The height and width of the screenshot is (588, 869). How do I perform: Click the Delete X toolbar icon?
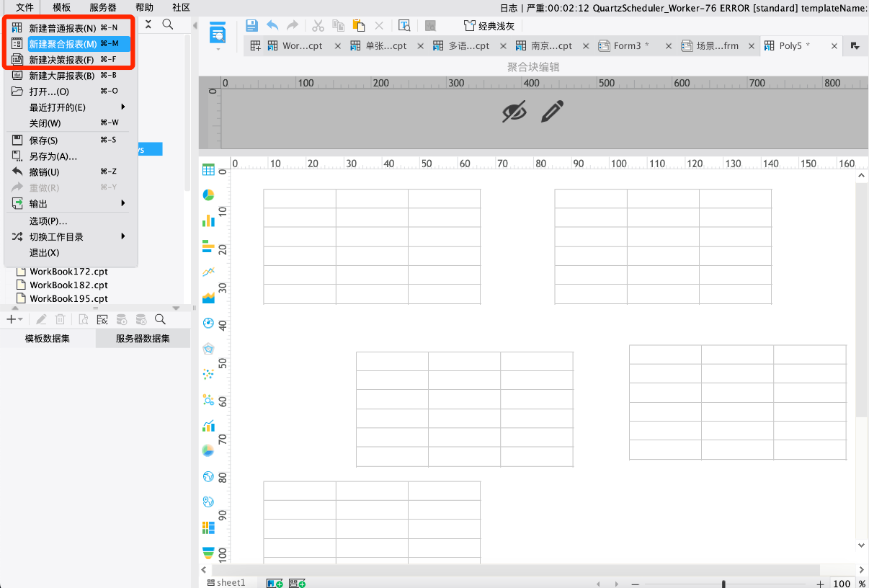(x=379, y=26)
